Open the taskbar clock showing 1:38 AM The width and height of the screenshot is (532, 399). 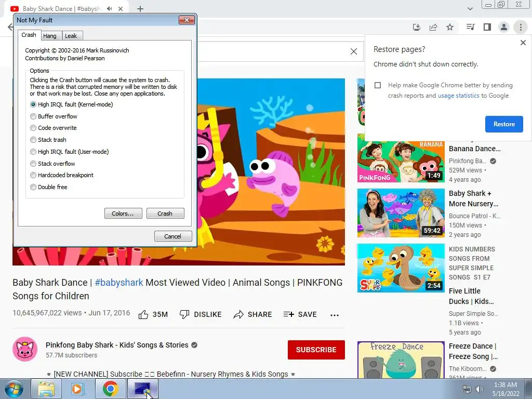pyautogui.click(x=506, y=389)
